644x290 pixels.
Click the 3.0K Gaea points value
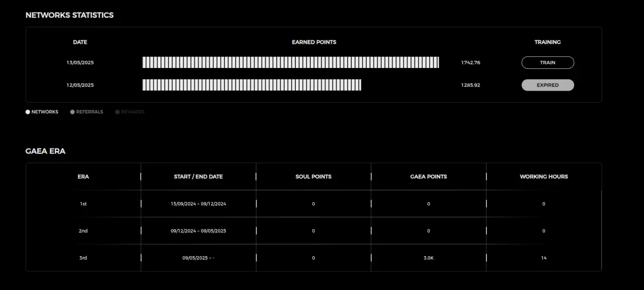429,258
